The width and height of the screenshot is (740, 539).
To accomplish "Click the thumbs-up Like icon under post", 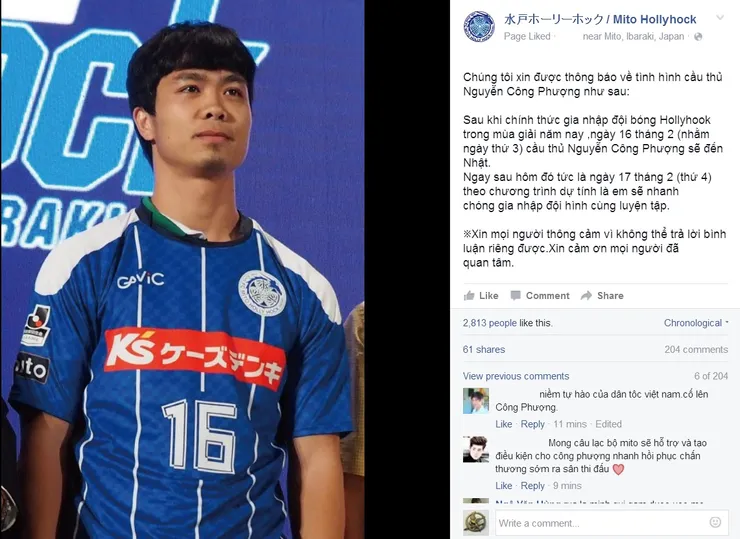I will pyautogui.click(x=469, y=296).
